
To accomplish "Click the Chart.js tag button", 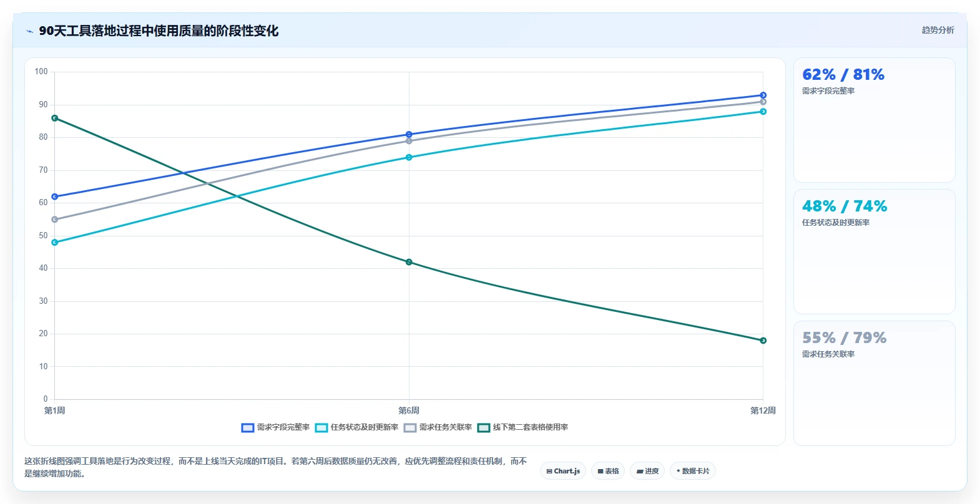I will point(563,471).
